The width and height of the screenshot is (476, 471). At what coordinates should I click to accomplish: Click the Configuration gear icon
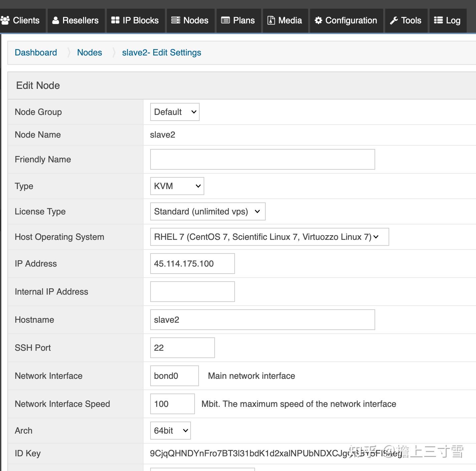[x=318, y=20]
